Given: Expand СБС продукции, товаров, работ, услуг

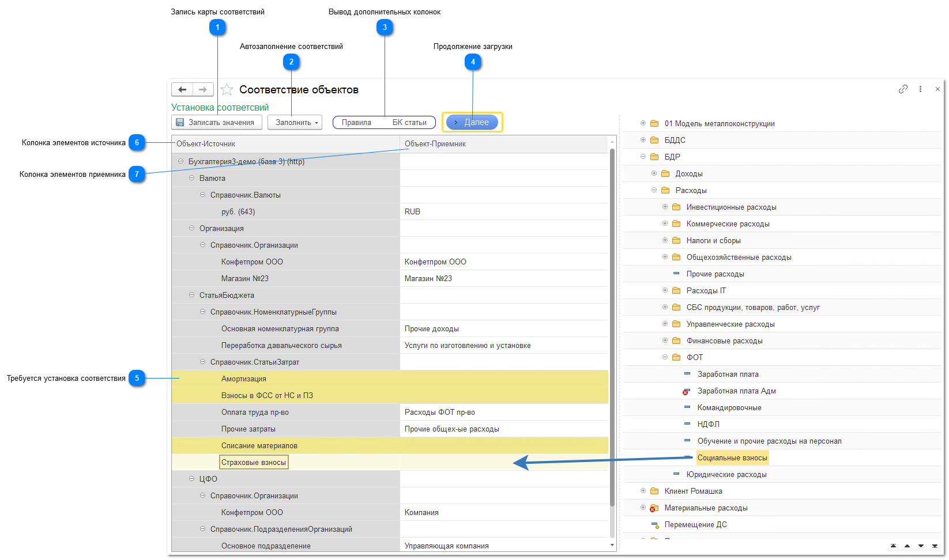Looking at the screenshot, I should pos(665,307).
